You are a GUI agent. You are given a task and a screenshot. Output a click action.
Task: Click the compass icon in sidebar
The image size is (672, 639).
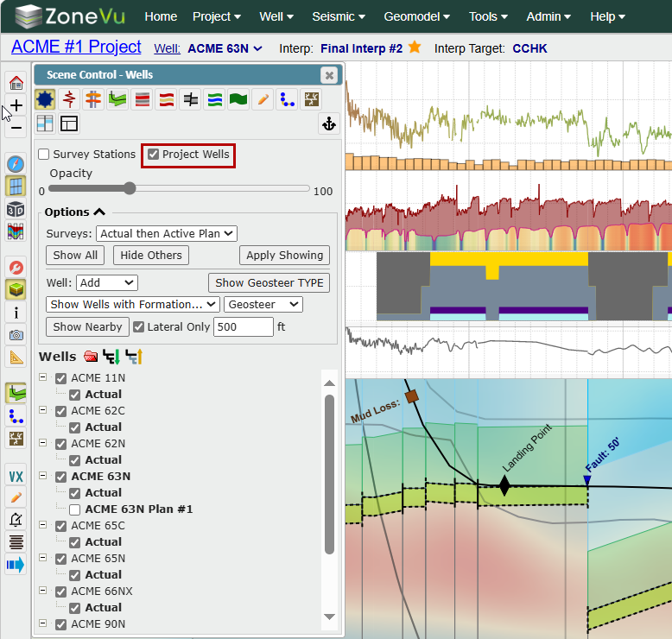pyautogui.click(x=16, y=164)
